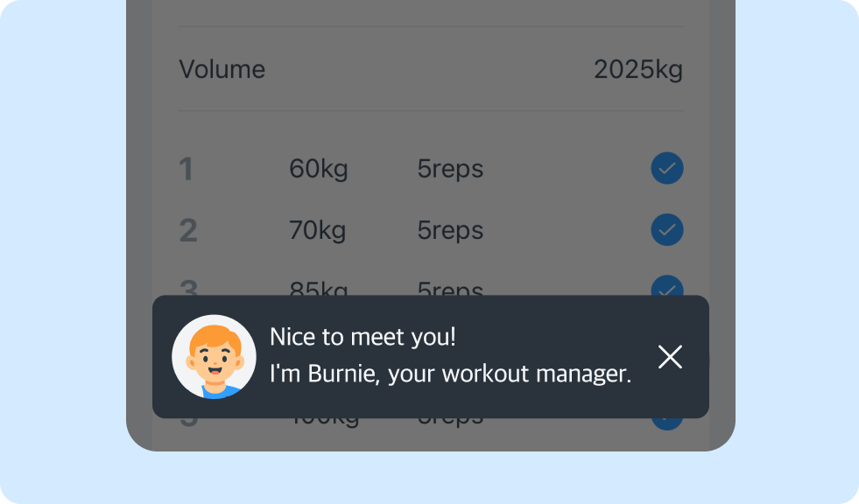
Task: Edit the 60kg weight of set 1
Action: 318,169
